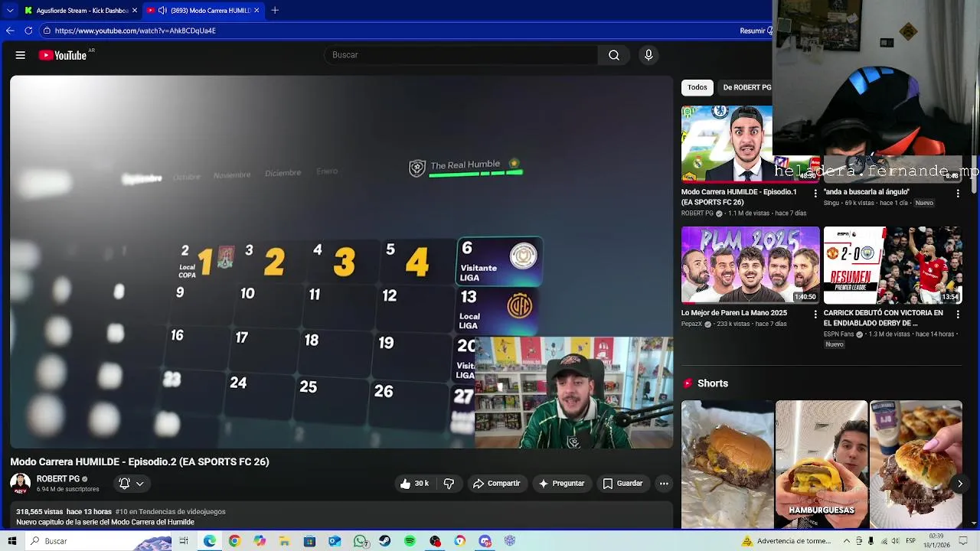Open Carrick debutó con victoria video thumbnail

pos(893,265)
